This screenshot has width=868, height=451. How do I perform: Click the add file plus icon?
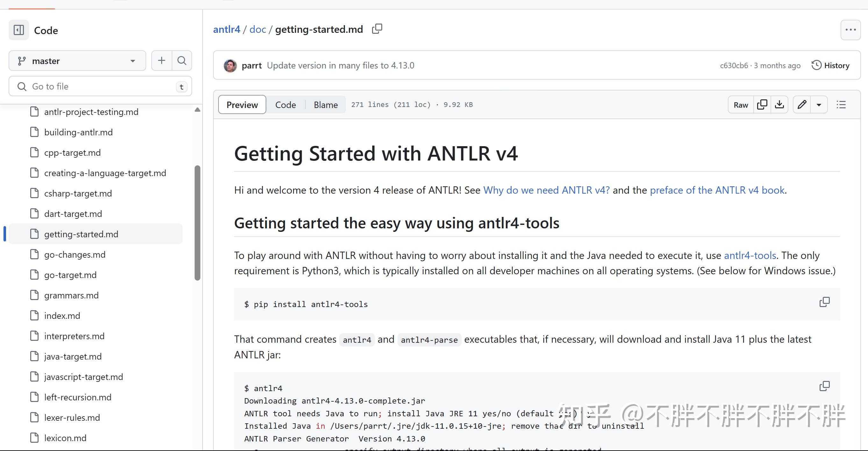click(161, 61)
